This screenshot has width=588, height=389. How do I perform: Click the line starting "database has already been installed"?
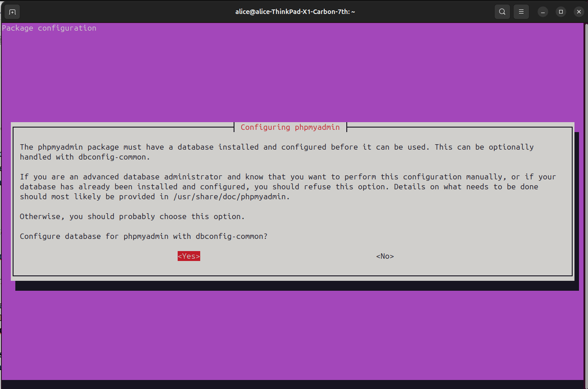(x=279, y=187)
